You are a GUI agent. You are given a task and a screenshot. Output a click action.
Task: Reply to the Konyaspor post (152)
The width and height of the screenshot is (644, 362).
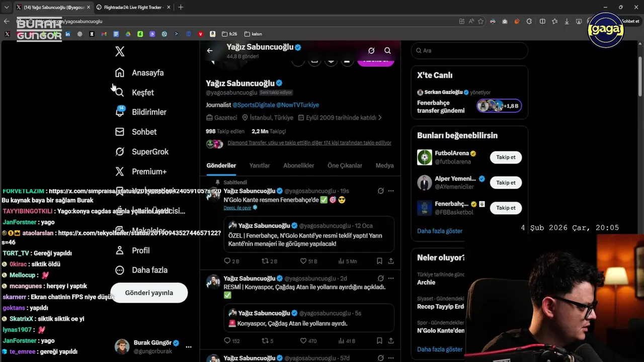[x=232, y=341]
